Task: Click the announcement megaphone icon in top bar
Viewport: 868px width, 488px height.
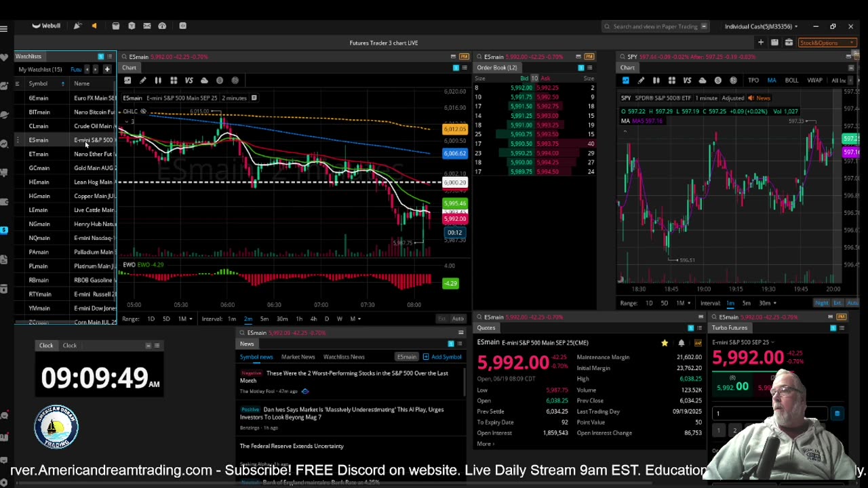Action: point(94,26)
